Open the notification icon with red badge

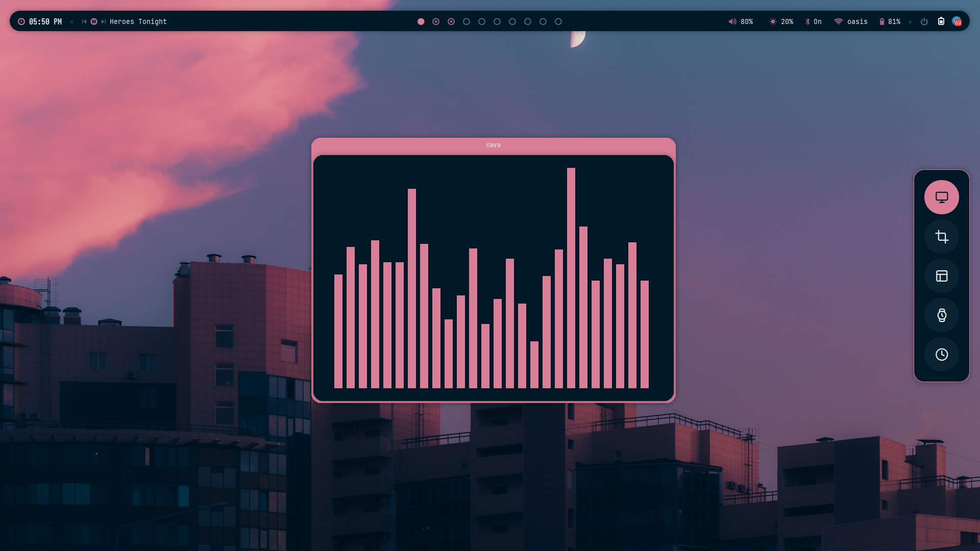tap(957, 21)
